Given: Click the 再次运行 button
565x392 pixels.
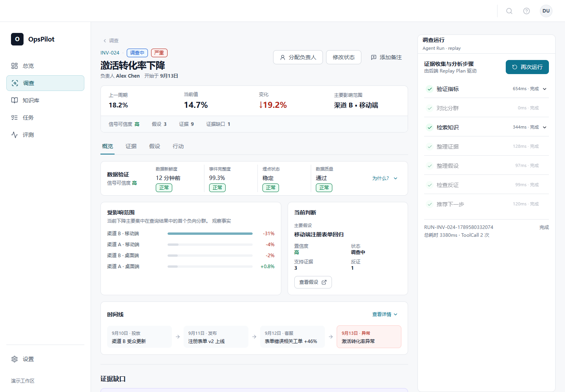Looking at the screenshot, I should (x=527, y=67).
